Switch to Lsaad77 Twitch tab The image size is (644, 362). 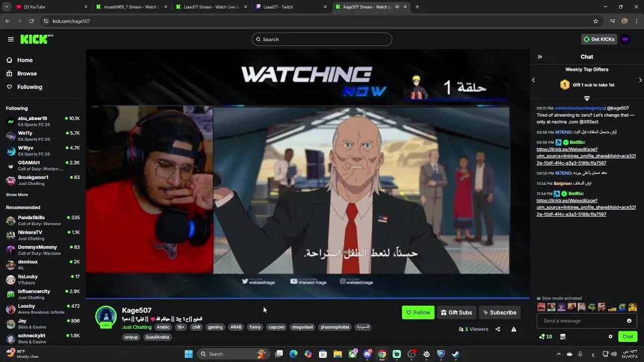[x=291, y=7]
